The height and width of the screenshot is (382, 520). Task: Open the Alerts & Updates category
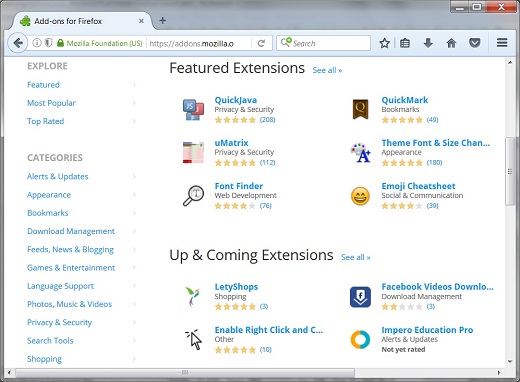pyautogui.click(x=58, y=176)
